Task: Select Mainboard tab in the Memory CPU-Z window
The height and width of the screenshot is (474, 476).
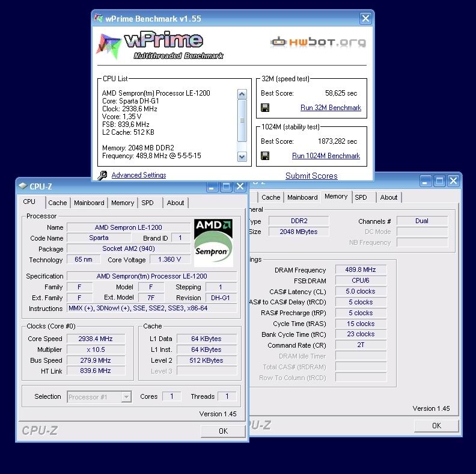Action: tap(302, 197)
